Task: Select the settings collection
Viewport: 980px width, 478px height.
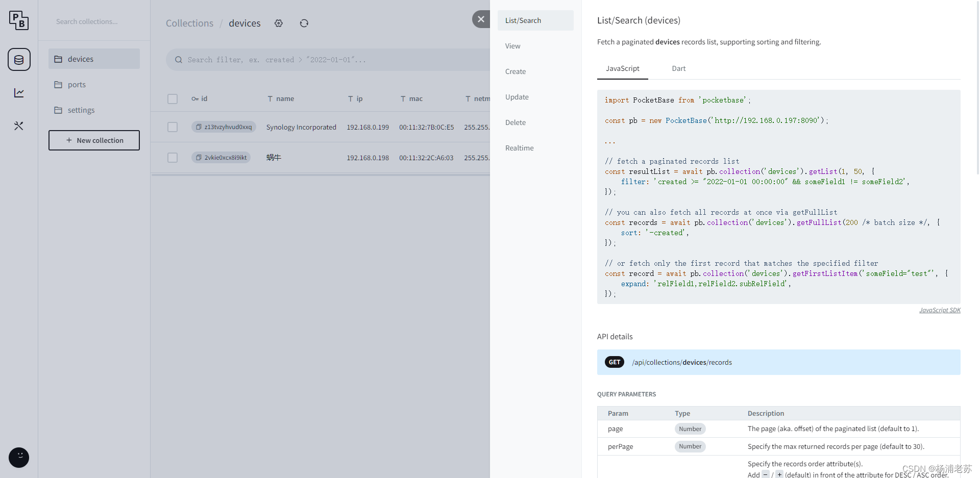Action: pos(94,110)
